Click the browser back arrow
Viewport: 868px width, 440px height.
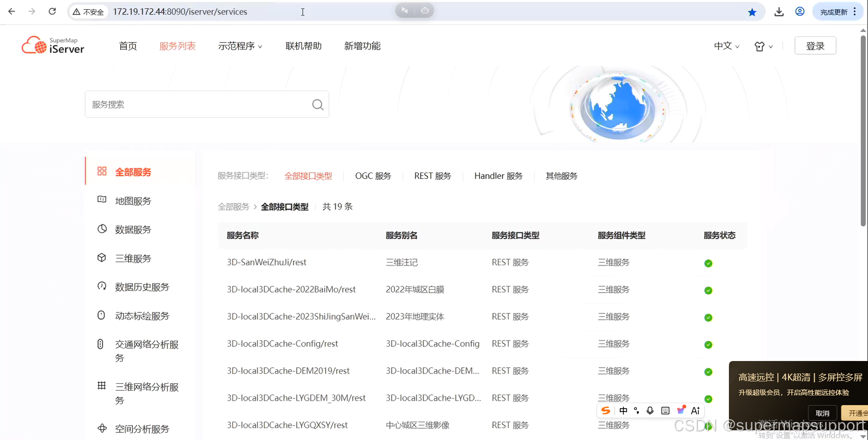coord(12,11)
